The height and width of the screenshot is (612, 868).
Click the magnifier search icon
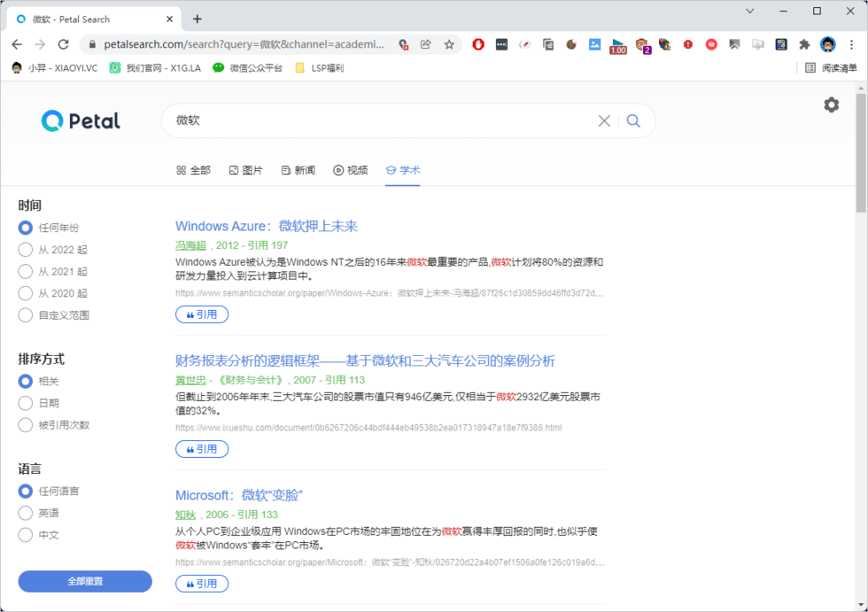click(633, 120)
